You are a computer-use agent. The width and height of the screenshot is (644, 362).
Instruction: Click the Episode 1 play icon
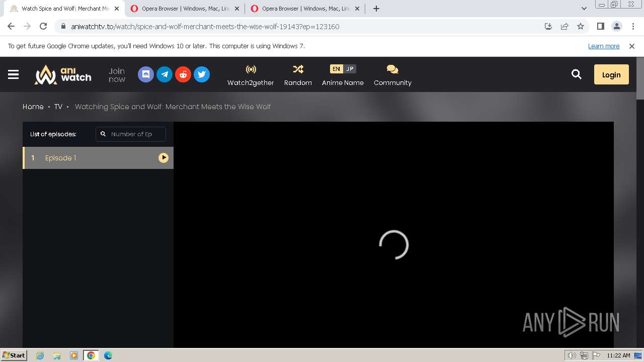[x=164, y=158]
